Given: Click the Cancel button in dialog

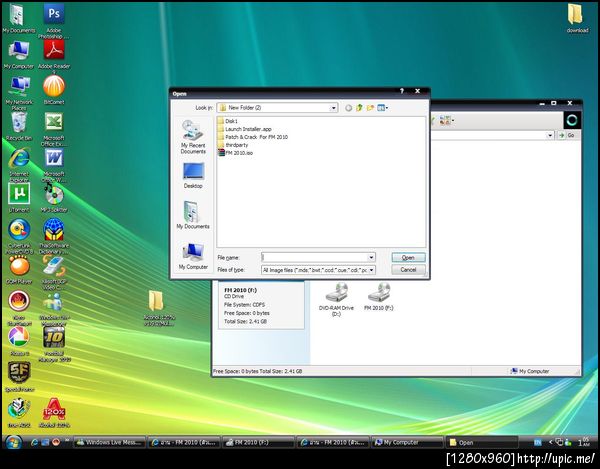Looking at the screenshot, I should click(408, 270).
